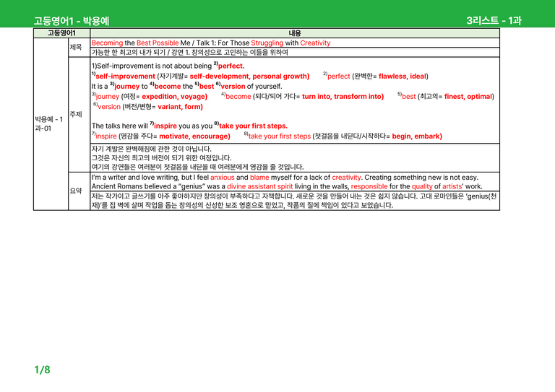Viewport: 555px width, 392px height.
Task: Click the 주제 row label cell
Action: click(79, 115)
